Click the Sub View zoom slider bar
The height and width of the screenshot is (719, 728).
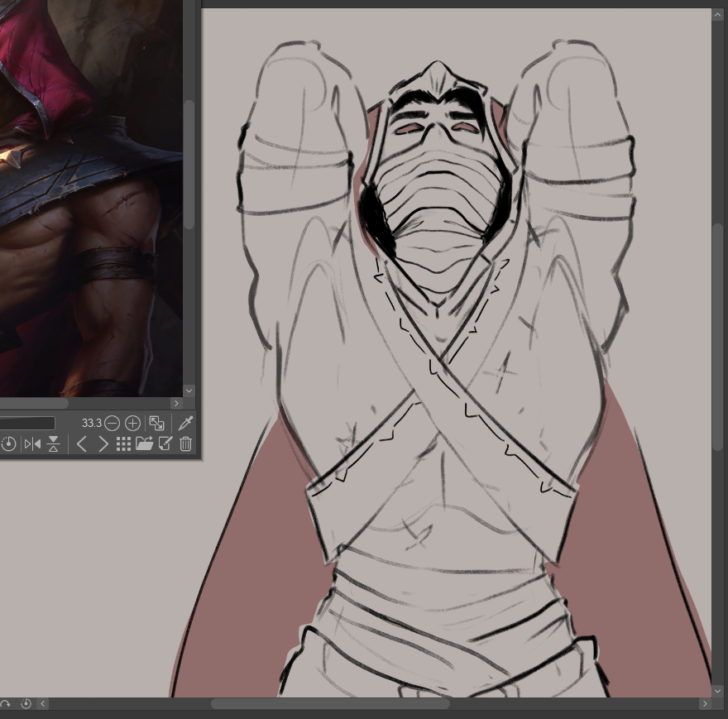point(27,423)
